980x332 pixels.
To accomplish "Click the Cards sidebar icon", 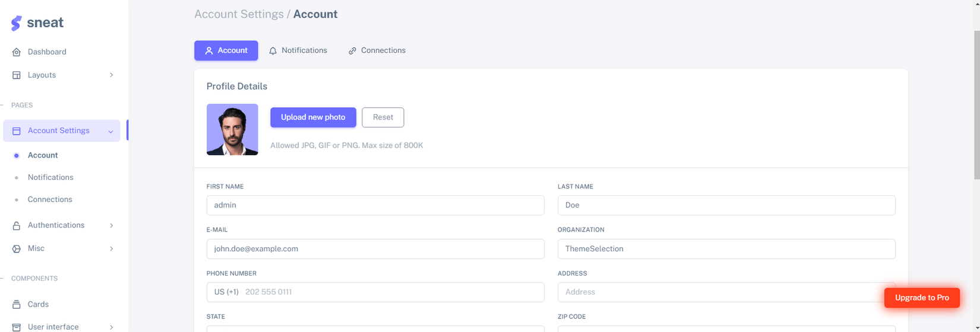I will point(17,305).
